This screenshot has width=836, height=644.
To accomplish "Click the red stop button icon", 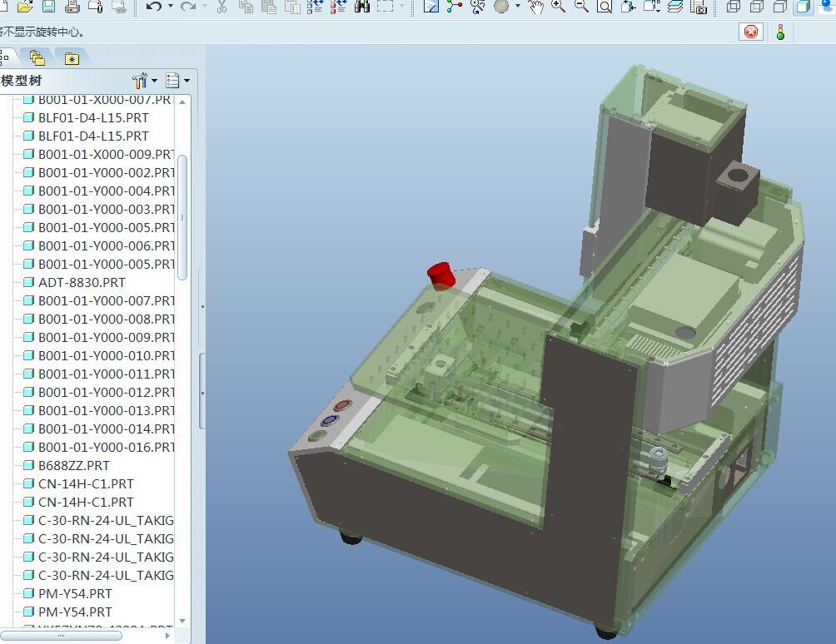I will point(751,32).
